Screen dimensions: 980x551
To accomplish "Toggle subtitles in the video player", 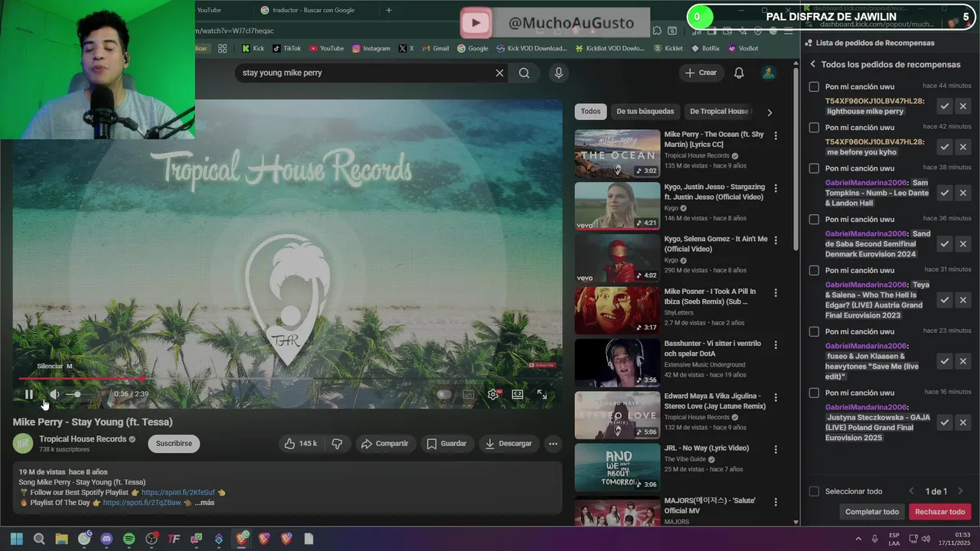I will click(468, 394).
